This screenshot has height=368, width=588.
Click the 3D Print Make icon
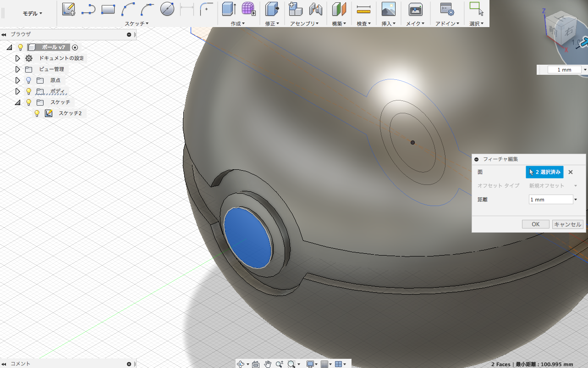coord(415,9)
